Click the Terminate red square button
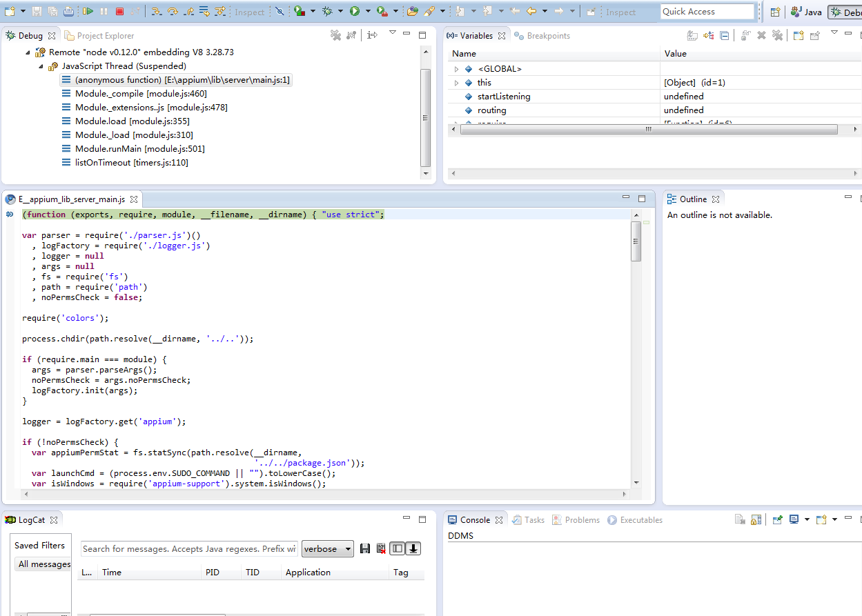Image resolution: width=862 pixels, height=616 pixels. click(x=119, y=11)
